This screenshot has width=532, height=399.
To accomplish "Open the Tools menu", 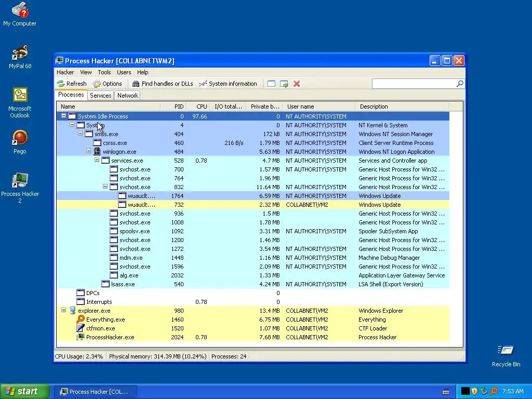I will click(x=104, y=72).
